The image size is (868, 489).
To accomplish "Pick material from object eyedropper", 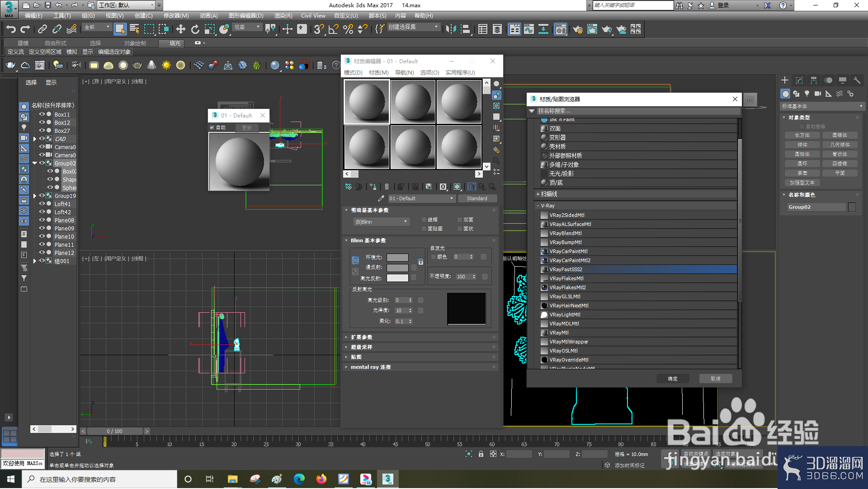I will (381, 198).
